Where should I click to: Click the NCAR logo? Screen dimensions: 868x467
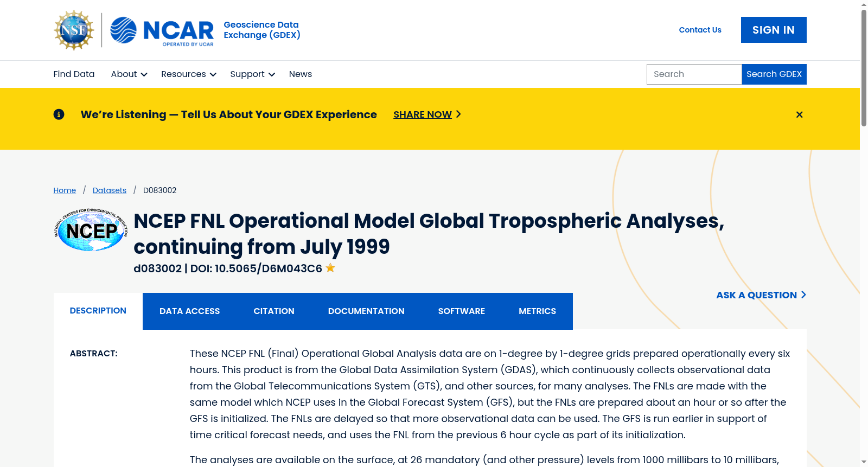click(162, 31)
